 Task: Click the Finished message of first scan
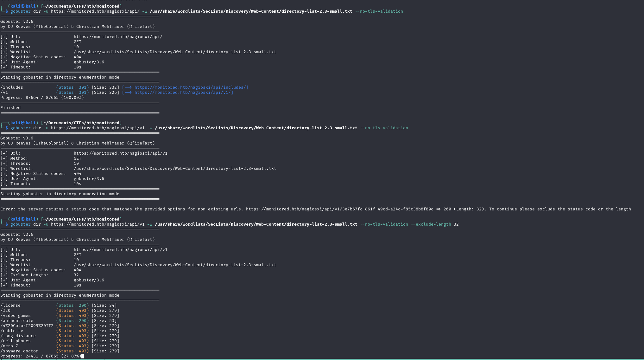[x=10, y=108]
